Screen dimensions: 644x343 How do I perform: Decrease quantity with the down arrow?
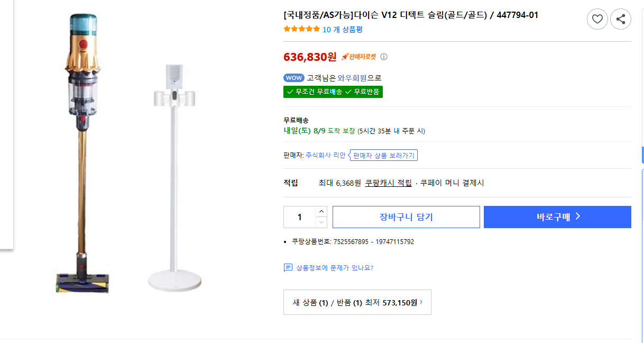(x=320, y=222)
